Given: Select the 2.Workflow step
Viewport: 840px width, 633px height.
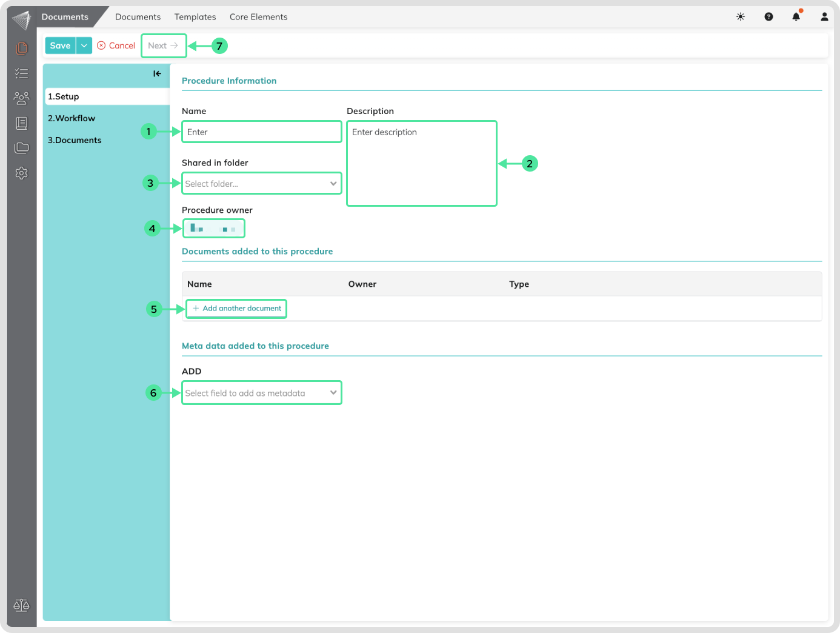Looking at the screenshot, I should point(72,118).
